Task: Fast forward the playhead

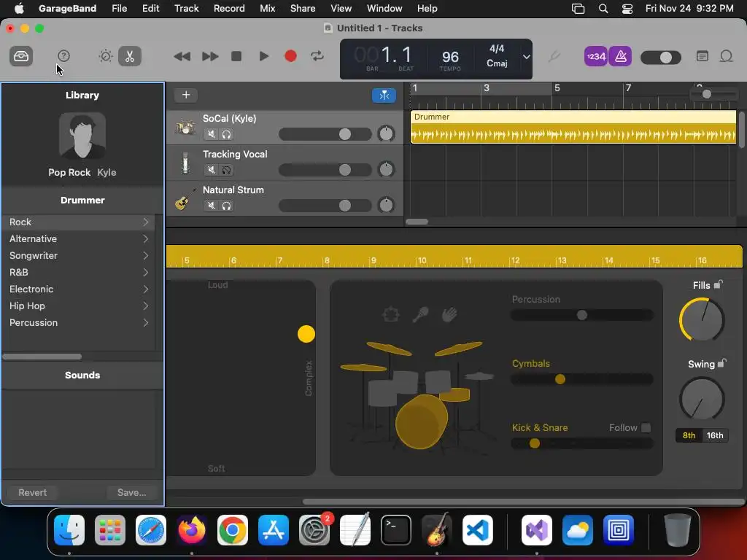Action: (209, 57)
